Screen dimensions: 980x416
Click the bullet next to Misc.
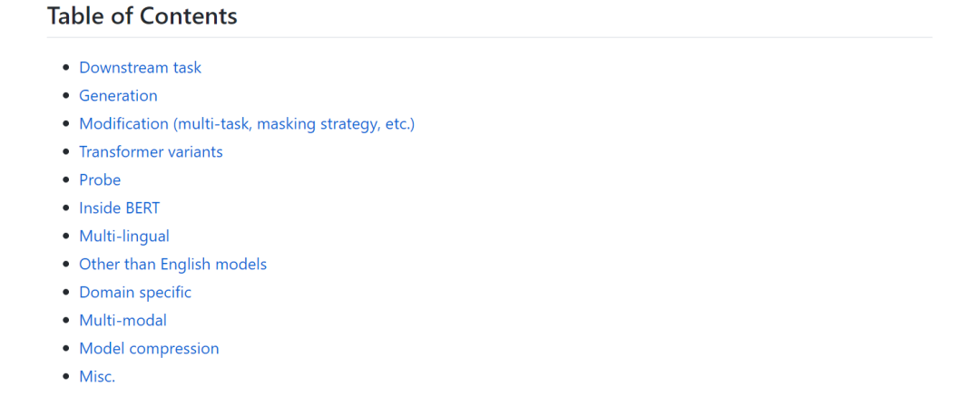pyautogui.click(x=65, y=377)
